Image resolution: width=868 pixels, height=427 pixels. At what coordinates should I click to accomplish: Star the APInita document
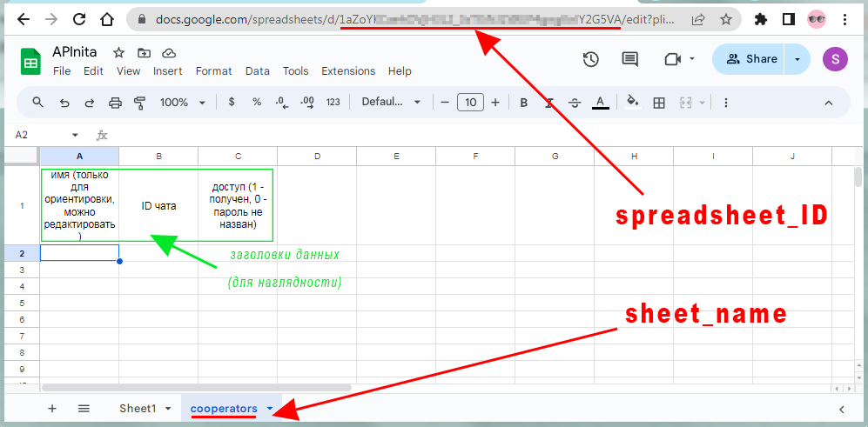(119, 53)
